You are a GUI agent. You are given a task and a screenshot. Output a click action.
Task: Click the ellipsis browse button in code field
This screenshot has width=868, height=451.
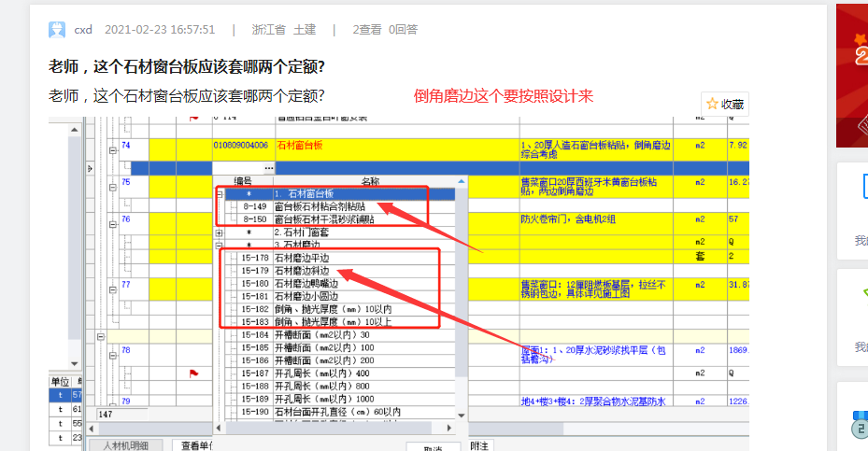[268, 168]
